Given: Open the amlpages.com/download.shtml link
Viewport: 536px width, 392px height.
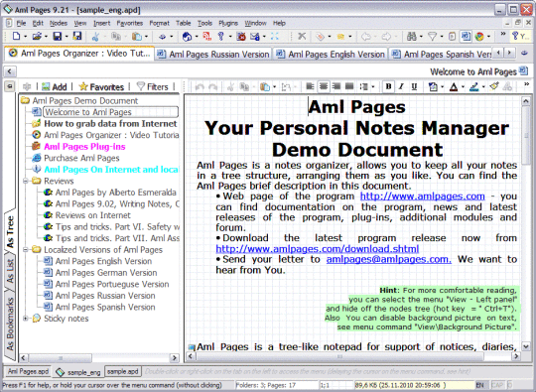Looking at the screenshot, I should (x=318, y=248).
